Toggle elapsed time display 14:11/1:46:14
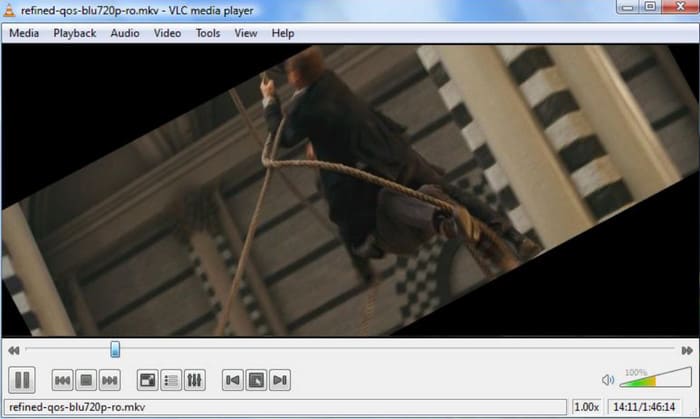The width and height of the screenshot is (700, 419). click(644, 407)
